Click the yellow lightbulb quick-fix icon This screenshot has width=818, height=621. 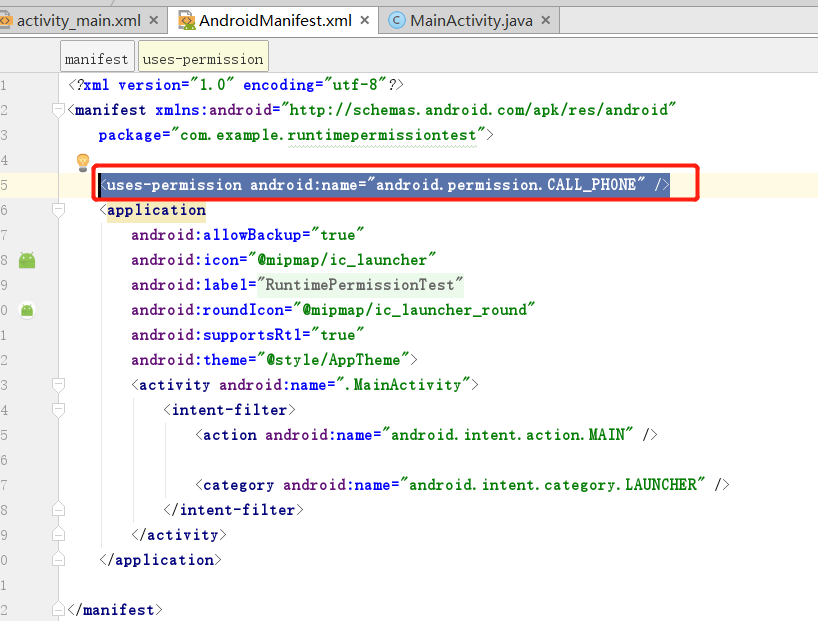[x=83, y=162]
